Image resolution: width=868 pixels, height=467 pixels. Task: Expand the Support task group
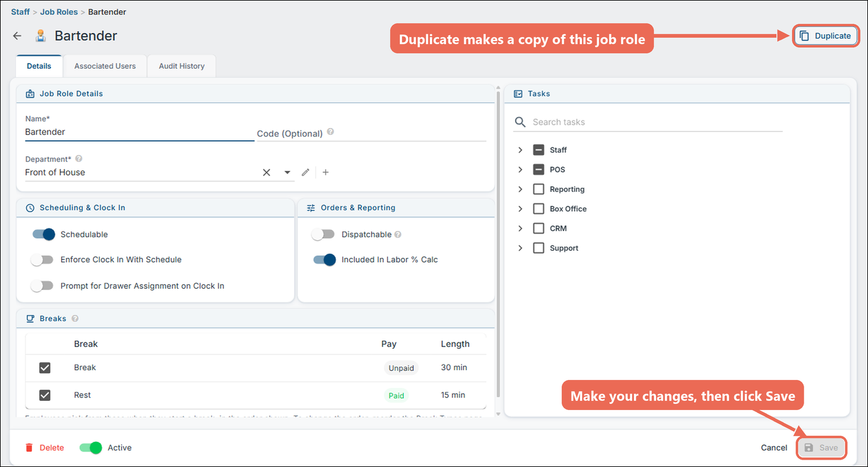pos(520,248)
